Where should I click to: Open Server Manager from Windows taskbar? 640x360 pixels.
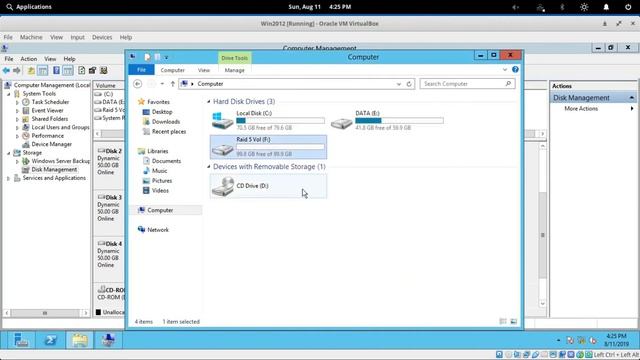[x=20, y=340]
